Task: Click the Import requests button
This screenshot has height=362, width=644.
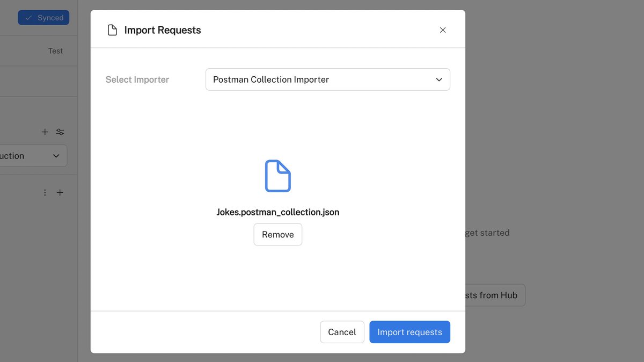Action: [409, 332]
